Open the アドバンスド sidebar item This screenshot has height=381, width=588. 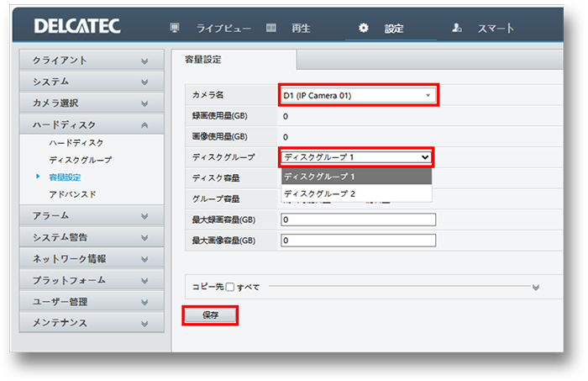[72, 194]
